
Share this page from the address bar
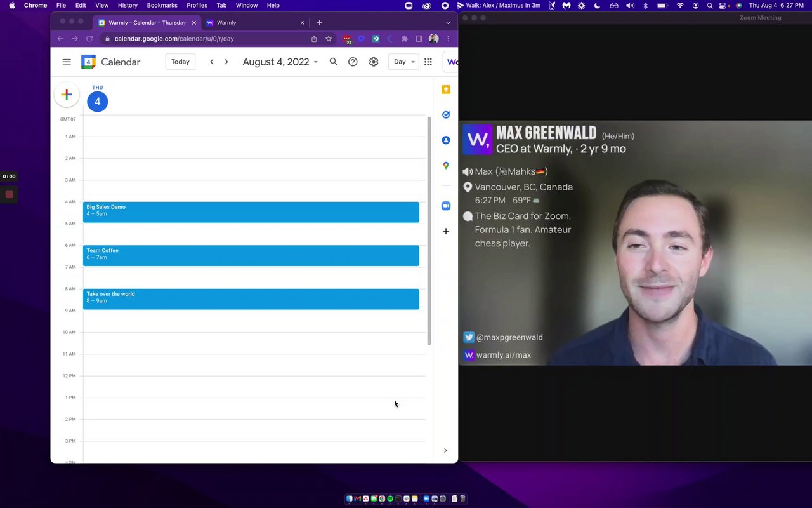(x=314, y=39)
